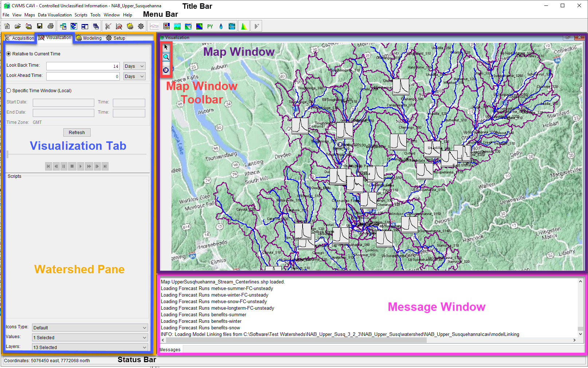Image resolution: width=588 pixels, height=368 pixels.
Task: Close the Visualization map window
Action: click(x=579, y=37)
